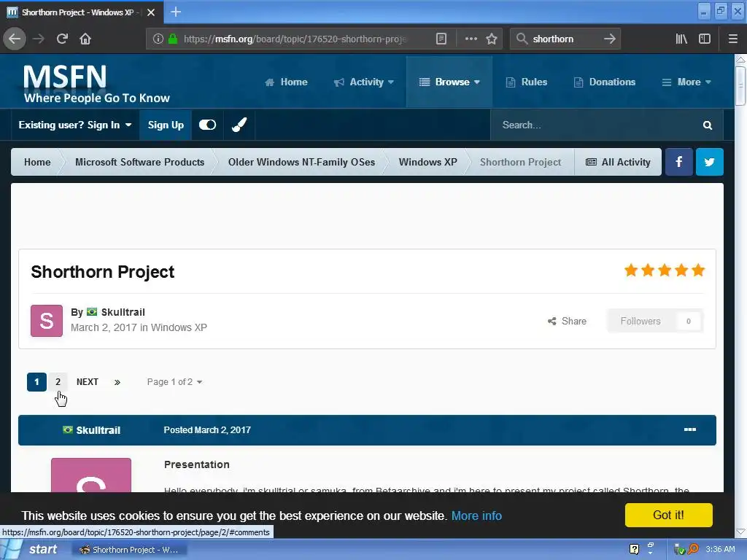Click the page vertical scrollbar thumb

click(x=740, y=86)
